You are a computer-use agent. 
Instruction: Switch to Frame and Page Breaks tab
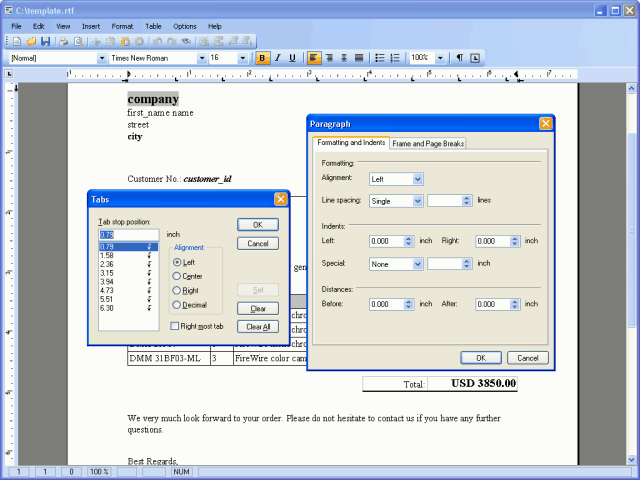[x=427, y=143]
